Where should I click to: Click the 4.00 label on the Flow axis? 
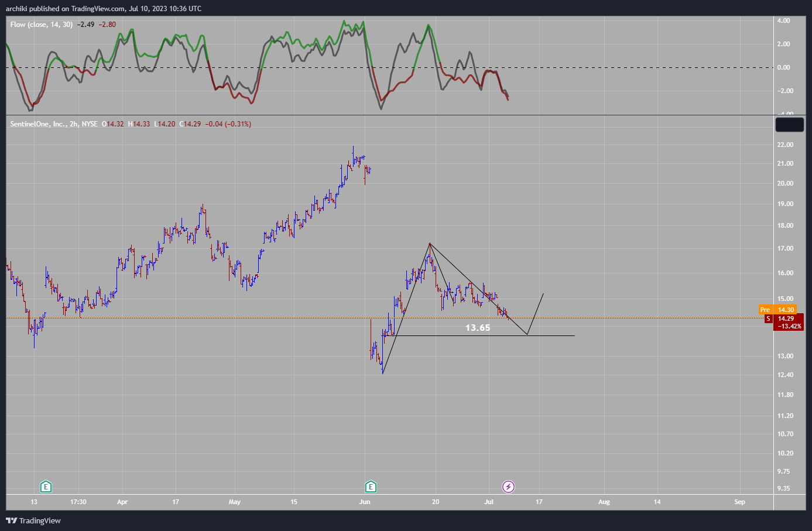click(x=783, y=20)
